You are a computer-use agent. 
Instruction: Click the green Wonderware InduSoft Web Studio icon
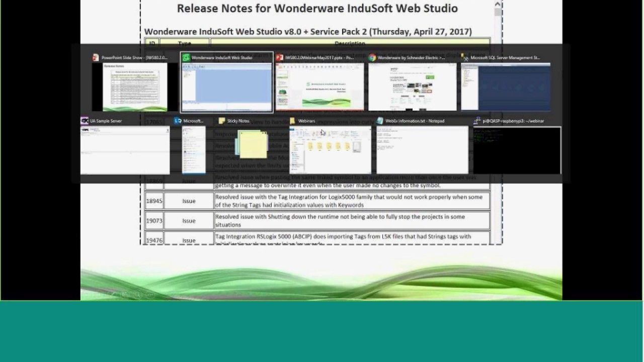[186, 57]
